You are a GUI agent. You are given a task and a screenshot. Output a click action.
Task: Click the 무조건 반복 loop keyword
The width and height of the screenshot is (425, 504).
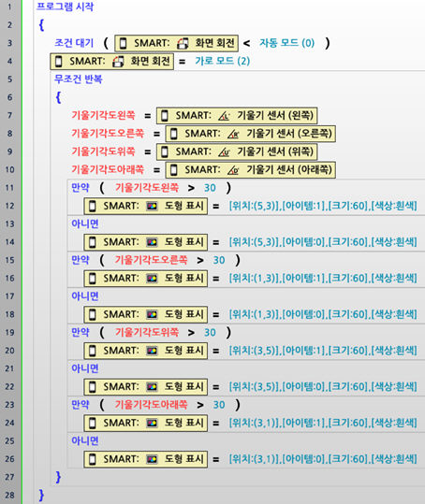coord(79,79)
